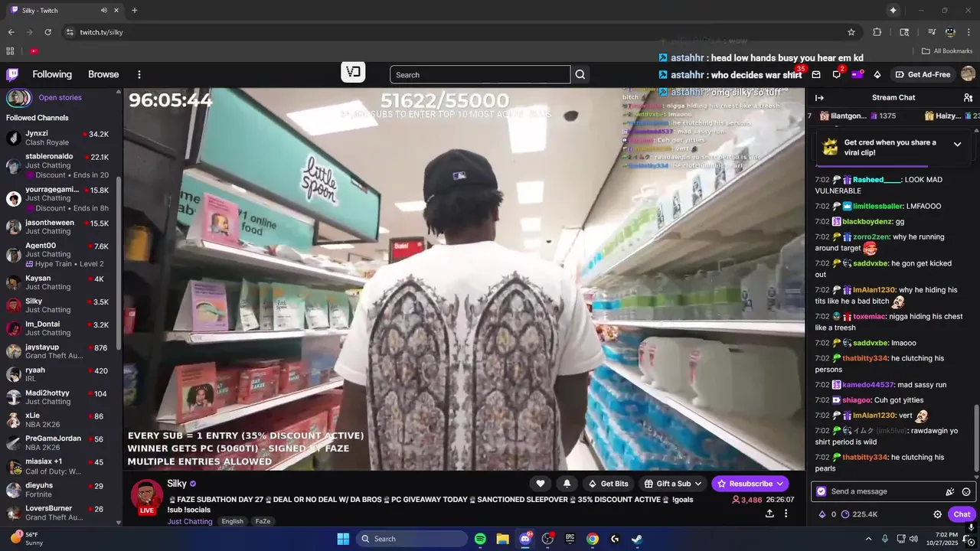Open the power-ups celebration icon in chat box
980x551 pixels.
950,491
